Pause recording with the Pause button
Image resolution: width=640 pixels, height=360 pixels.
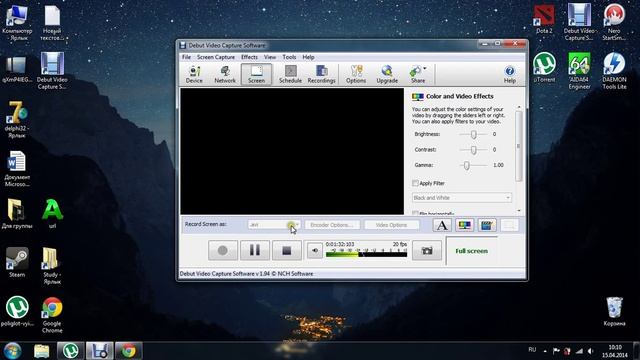[255, 250]
